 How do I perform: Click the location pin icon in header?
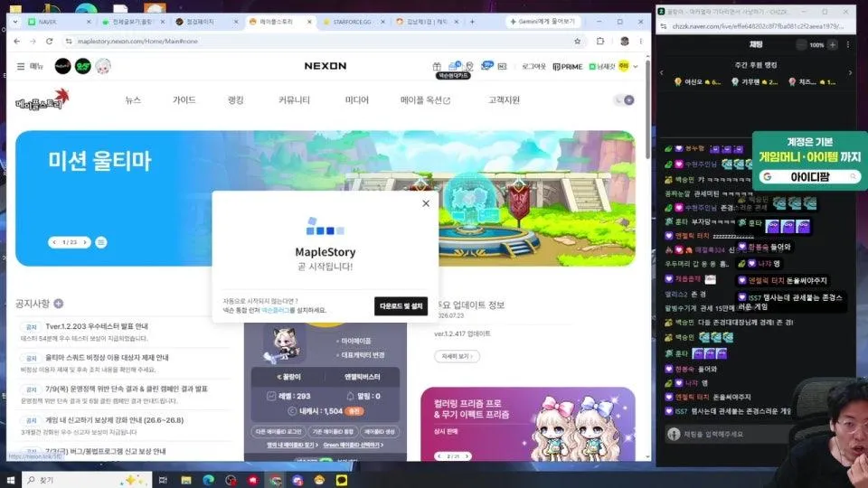pyautogui.click(x=469, y=66)
